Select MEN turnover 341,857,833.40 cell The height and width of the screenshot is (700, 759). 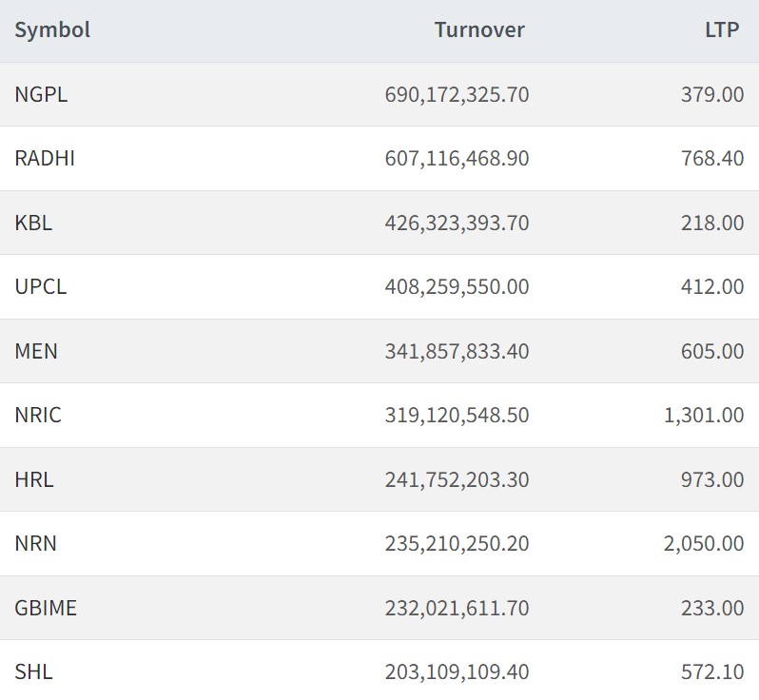457,351
